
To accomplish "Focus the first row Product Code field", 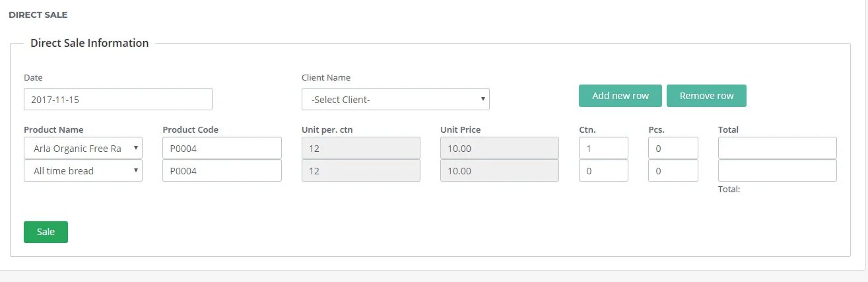I will [x=222, y=148].
